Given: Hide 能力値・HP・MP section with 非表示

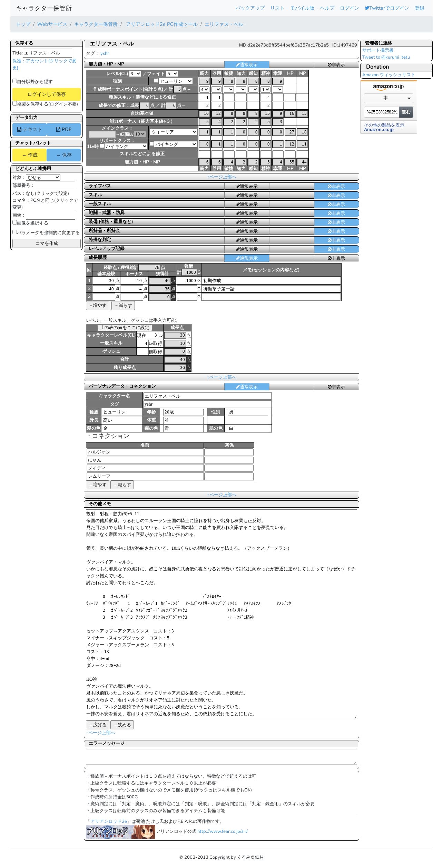Looking at the screenshot, I should pos(336,64).
